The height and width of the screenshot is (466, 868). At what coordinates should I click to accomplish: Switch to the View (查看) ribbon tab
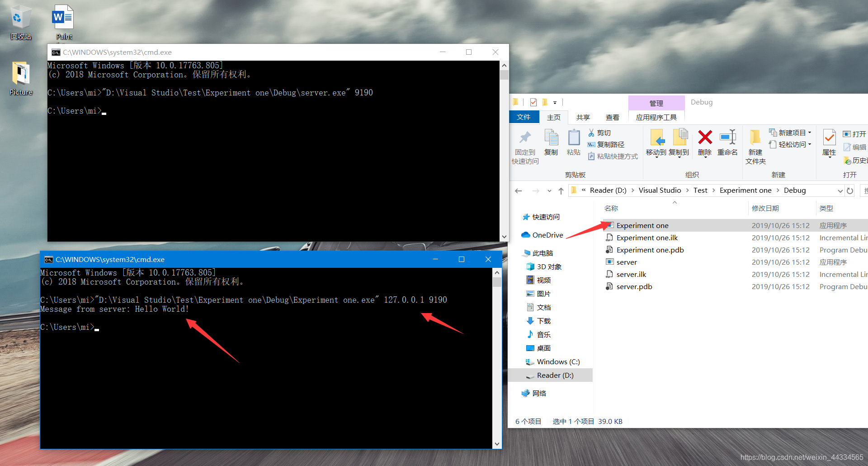612,117
